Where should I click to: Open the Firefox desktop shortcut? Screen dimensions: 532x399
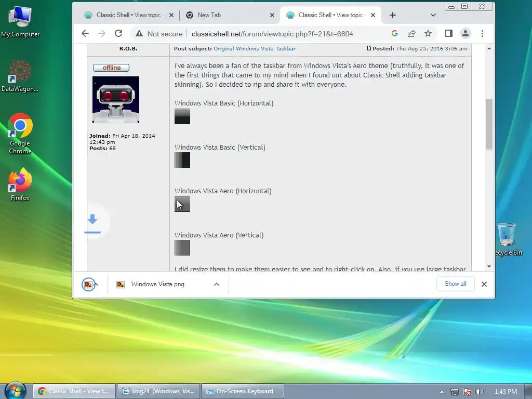click(x=20, y=184)
